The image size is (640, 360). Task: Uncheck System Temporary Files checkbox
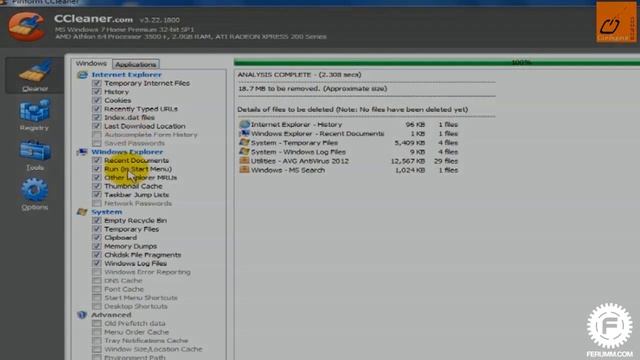pos(97,229)
